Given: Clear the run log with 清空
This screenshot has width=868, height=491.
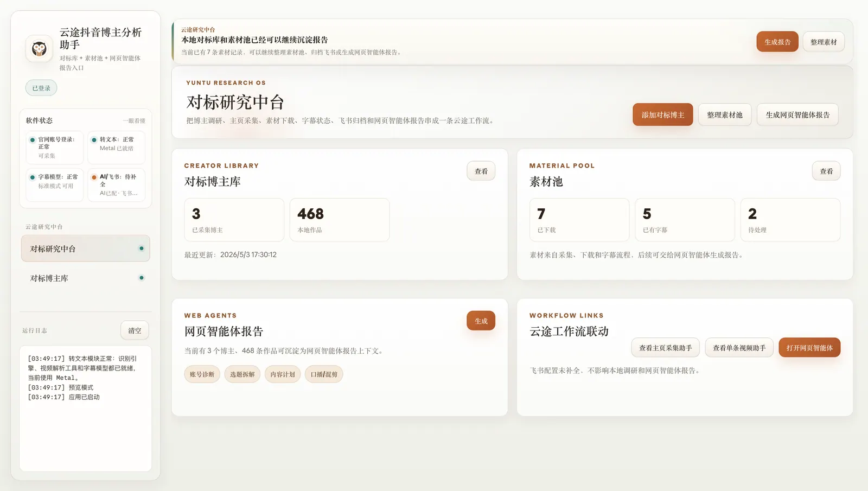Looking at the screenshot, I should [135, 330].
